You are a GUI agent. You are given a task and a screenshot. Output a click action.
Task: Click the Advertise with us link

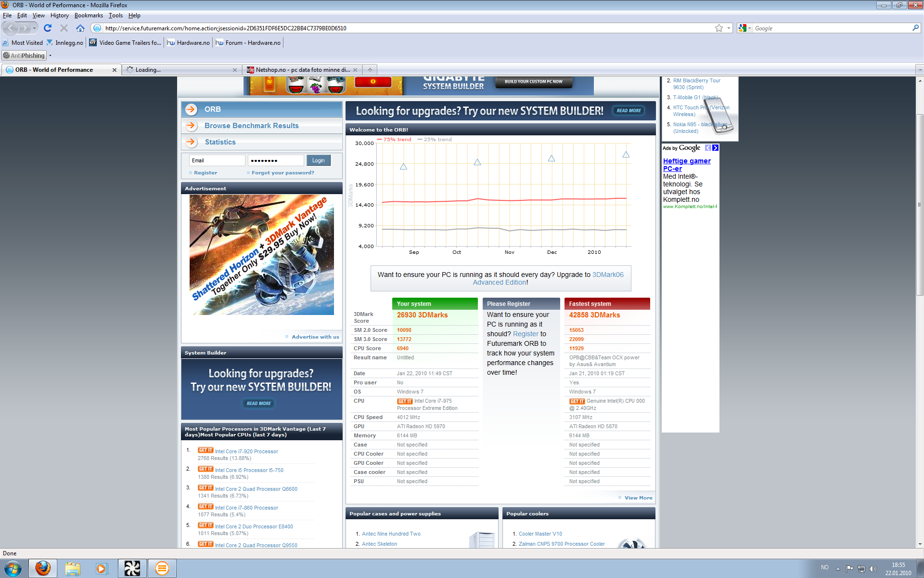(315, 337)
